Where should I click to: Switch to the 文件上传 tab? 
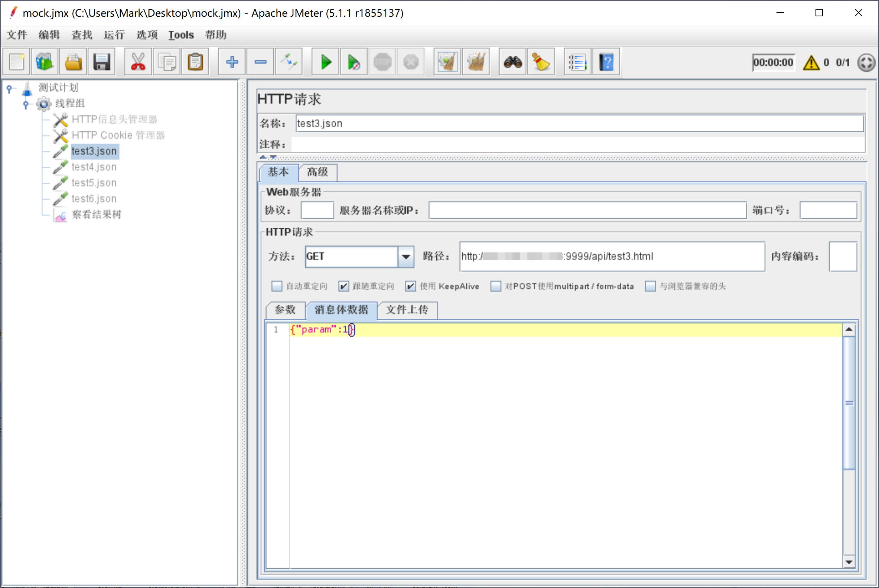coord(407,310)
